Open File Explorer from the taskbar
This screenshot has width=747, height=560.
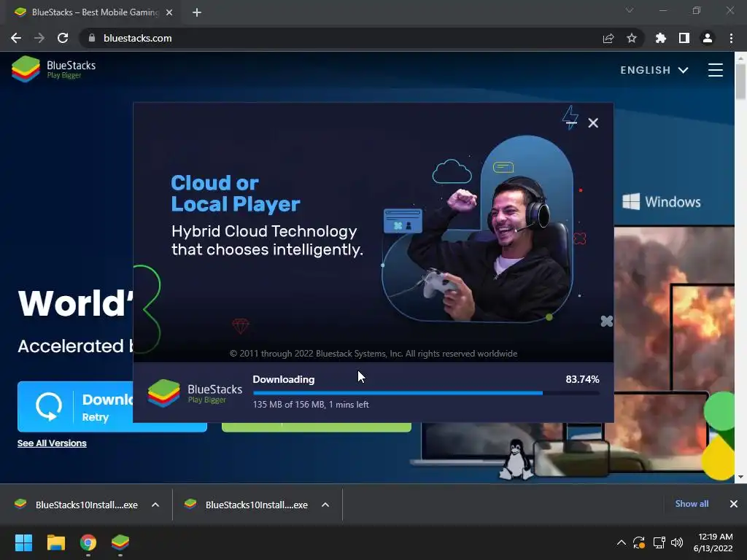55,542
